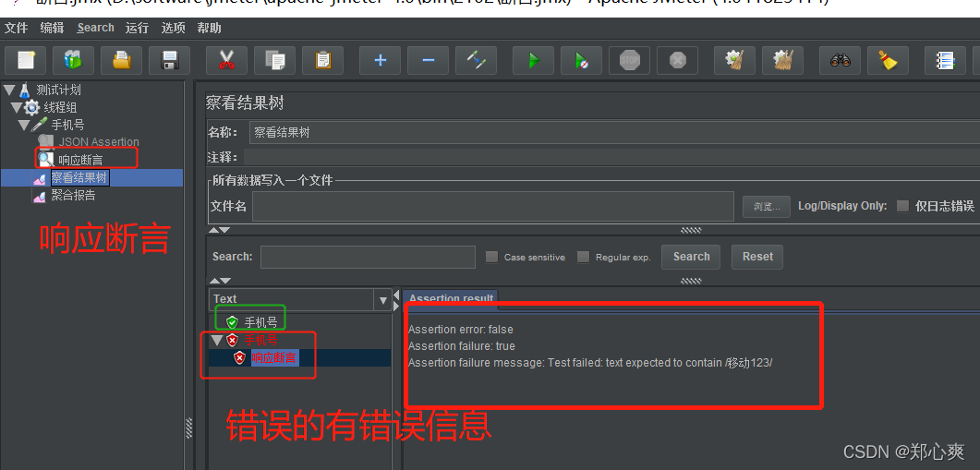Open the Templates icon in toolbar
980x470 pixels.
tap(73, 60)
